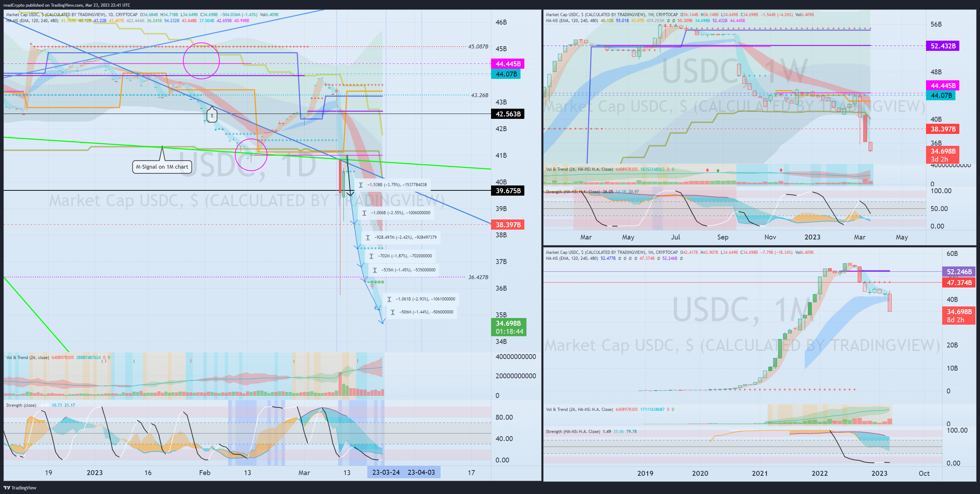Select the -702M (-1.87%) measurement label

pyautogui.click(x=401, y=256)
